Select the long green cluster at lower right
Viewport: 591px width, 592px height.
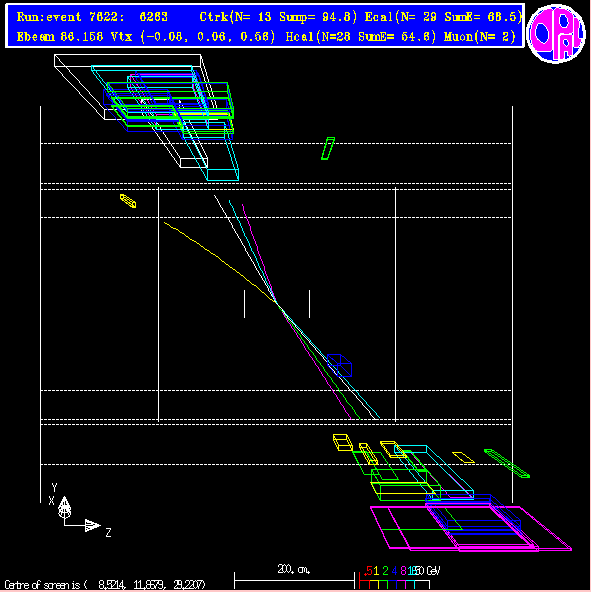pyautogui.click(x=507, y=463)
